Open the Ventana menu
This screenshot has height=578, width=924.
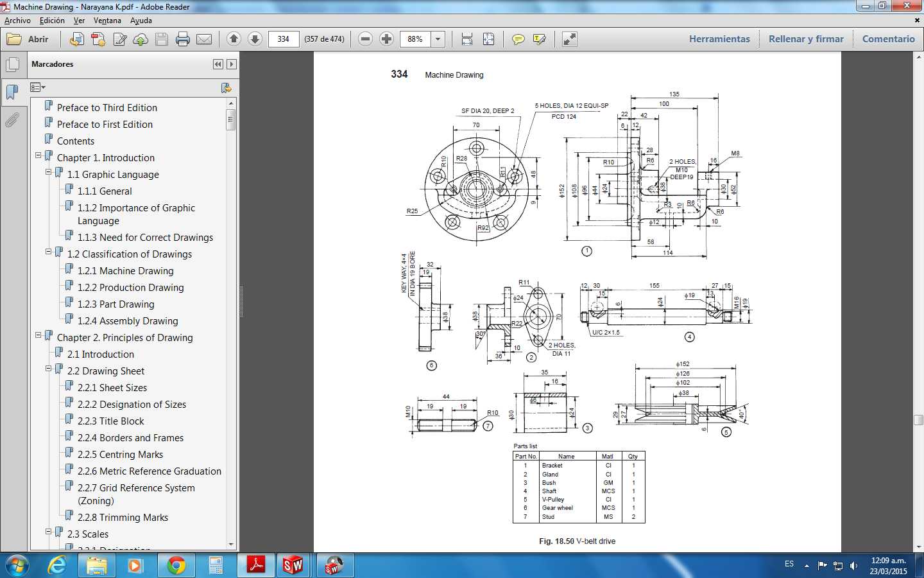point(107,21)
